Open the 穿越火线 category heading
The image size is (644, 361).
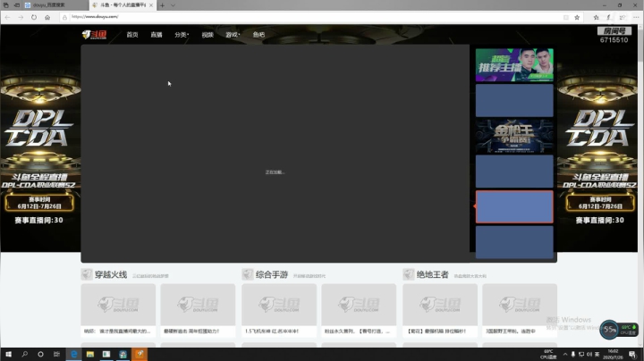pyautogui.click(x=111, y=274)
